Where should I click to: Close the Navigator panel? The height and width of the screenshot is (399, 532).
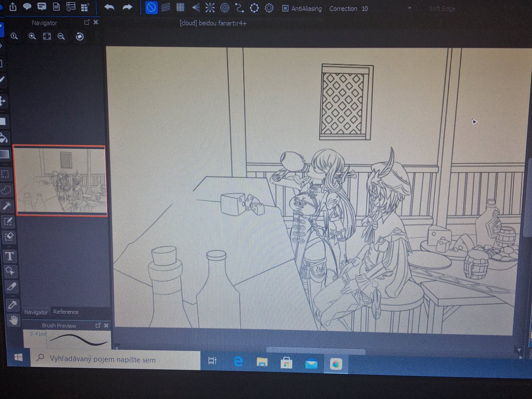click(96, 22)
